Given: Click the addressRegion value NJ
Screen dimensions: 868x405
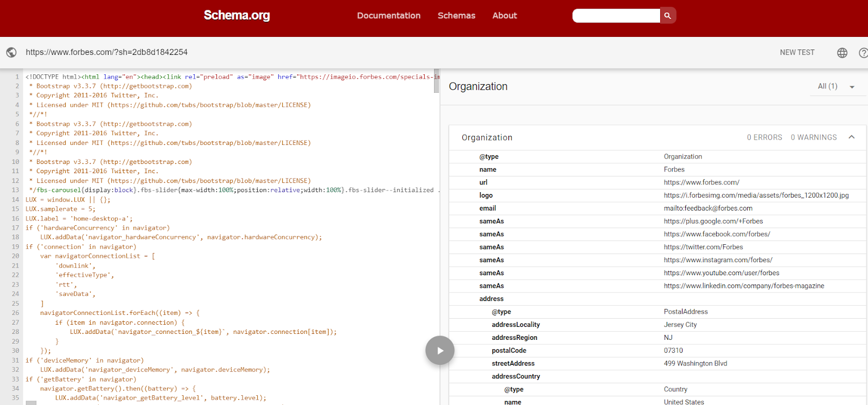Looking at the screenshot, I should point(668,338).
